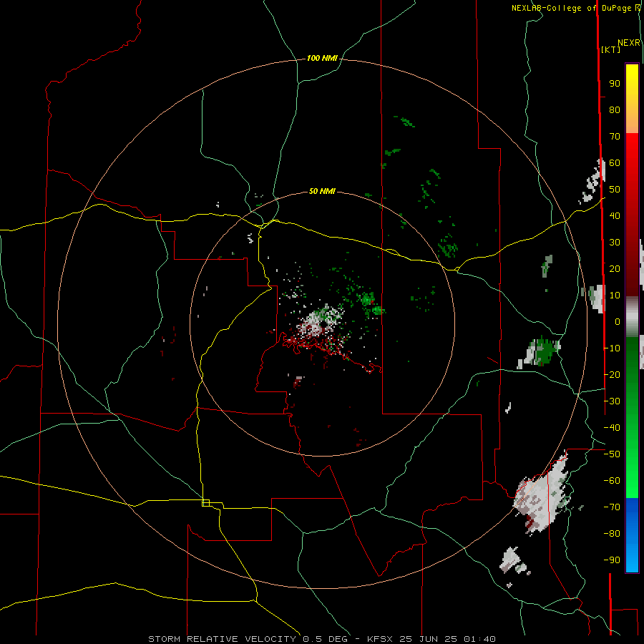Viewport: 644px width, 644px height.
Task: Click the 50 NMI range ring label
Action: coord(322,191)
